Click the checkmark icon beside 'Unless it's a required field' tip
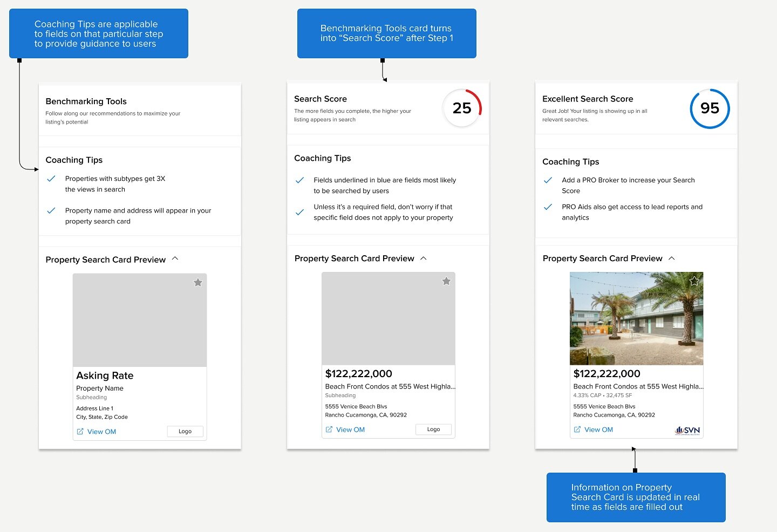Image resolution: width=777 pixels, height=532 pixels. tap(300, 212)
